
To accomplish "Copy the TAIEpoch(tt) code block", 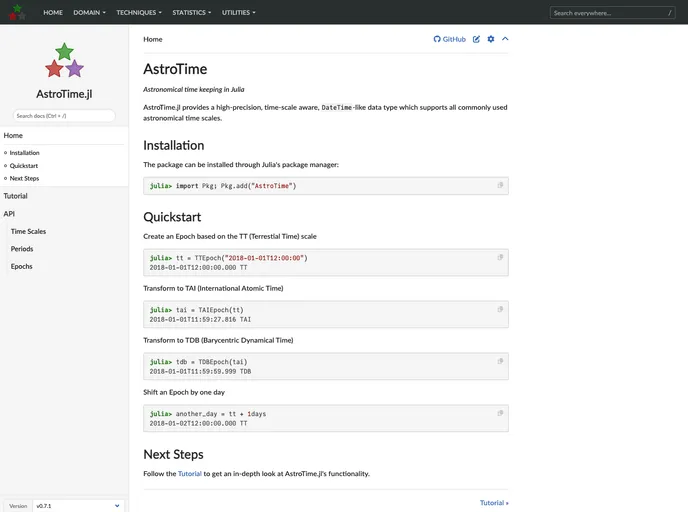I will [x=500, y=309].
